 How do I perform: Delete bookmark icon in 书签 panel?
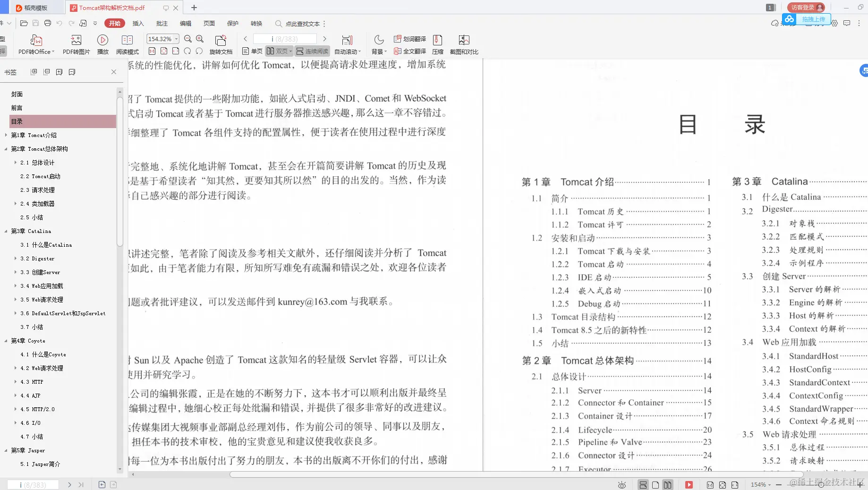(x=72, y=72)
